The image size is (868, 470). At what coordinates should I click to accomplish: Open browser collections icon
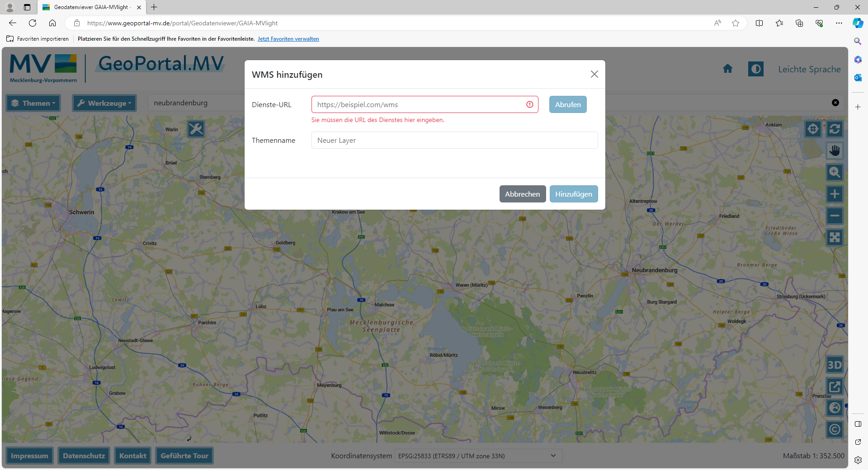[x=799, y=23]
